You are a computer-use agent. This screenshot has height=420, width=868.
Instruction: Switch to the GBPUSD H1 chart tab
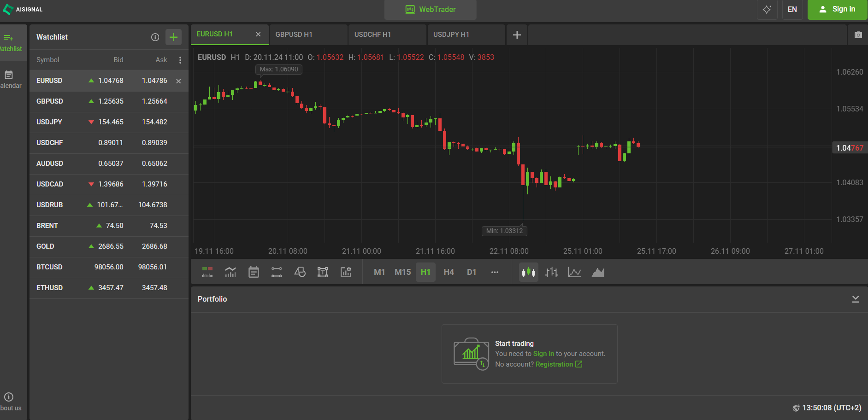tap(294, 35)
